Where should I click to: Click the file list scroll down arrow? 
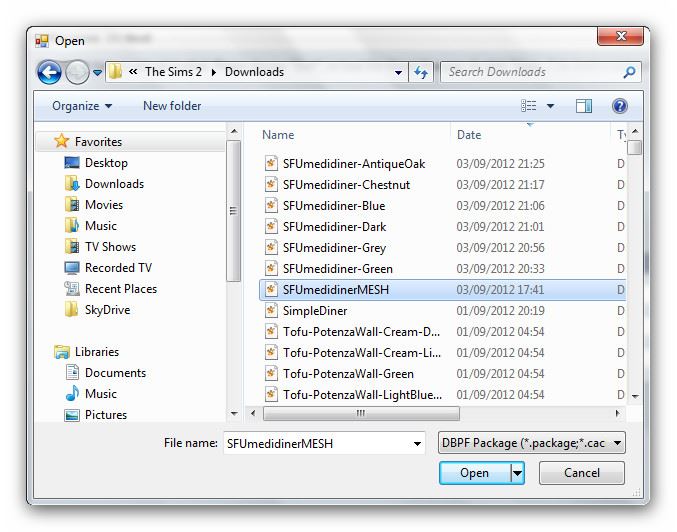[635, 396]
